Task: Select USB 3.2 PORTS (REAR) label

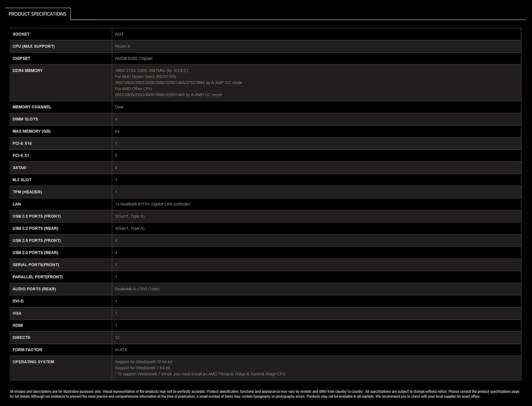Action: (x=35, y=228)
